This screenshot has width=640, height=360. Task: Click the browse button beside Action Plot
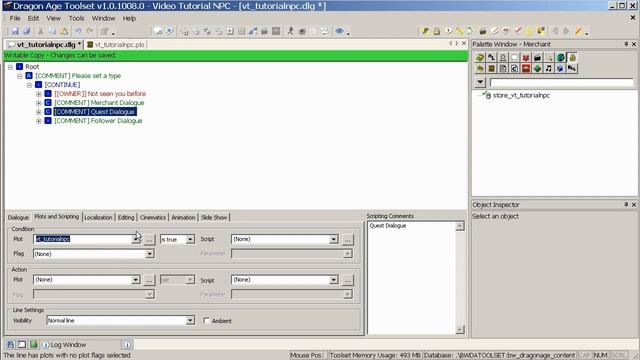coord(149,280)
